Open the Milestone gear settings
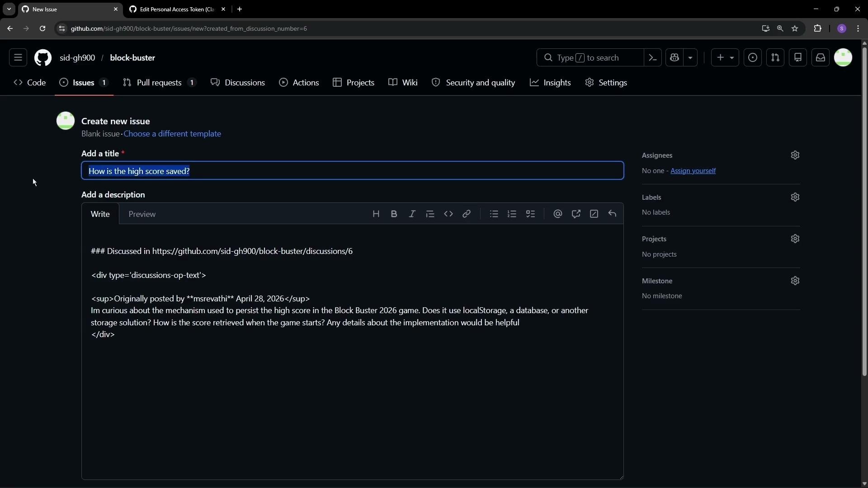868x488 pixels. (x=795, y=281)
